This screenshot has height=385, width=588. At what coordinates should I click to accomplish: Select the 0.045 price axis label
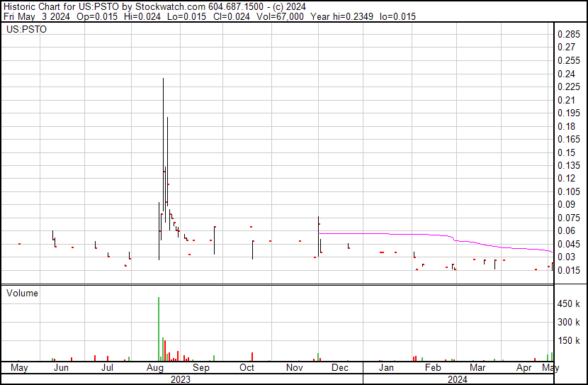568,244
